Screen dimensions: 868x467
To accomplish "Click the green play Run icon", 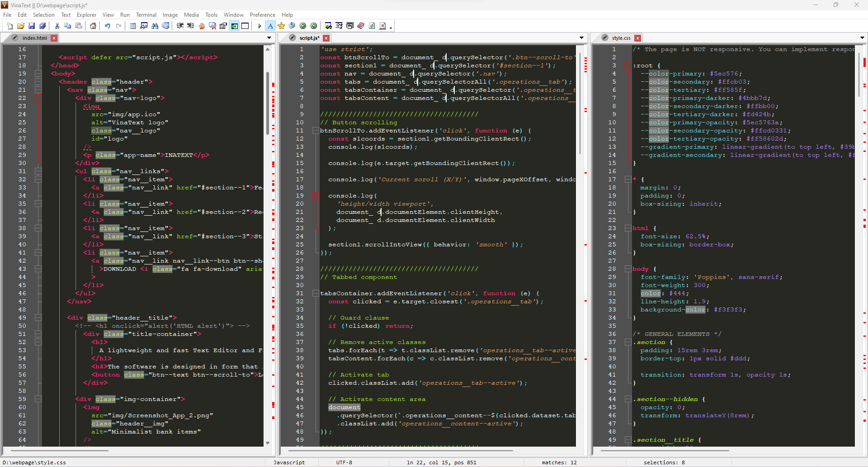I will tap(259, 26).
